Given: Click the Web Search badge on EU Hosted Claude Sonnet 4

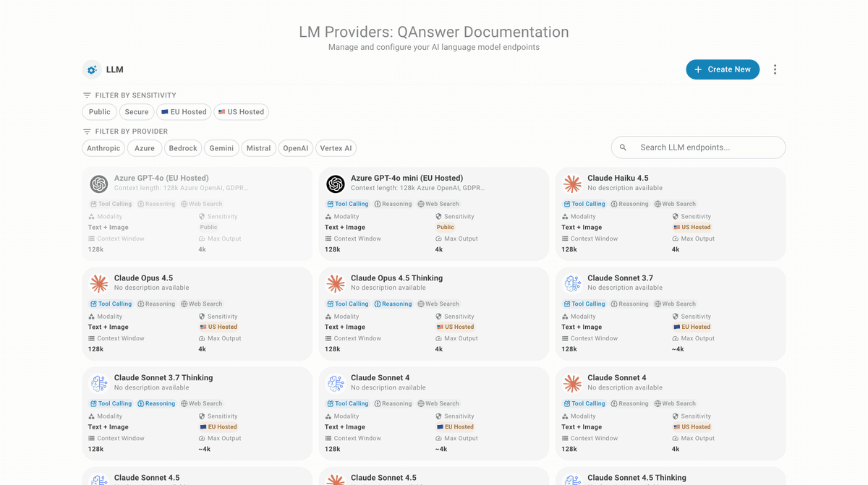Looking at the screenshot, I should point(438,403).
